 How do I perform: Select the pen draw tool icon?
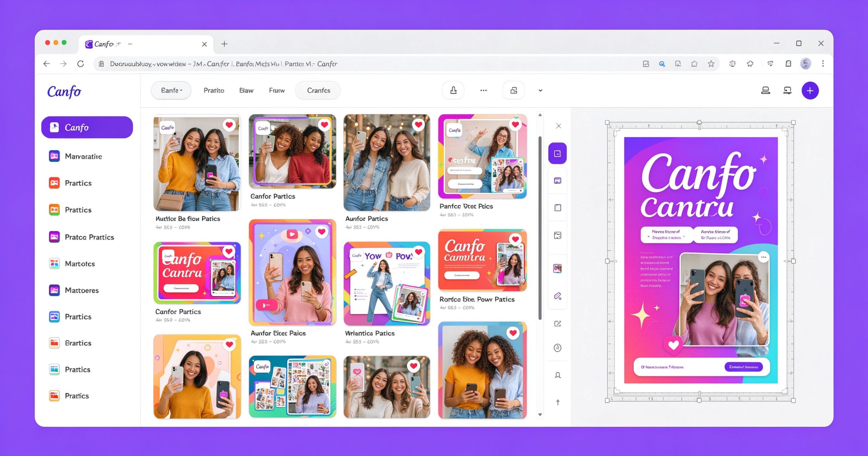[557, 296]
